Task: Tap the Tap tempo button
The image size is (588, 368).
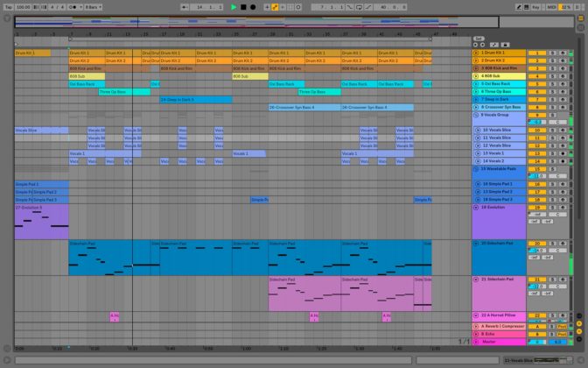Action: tap(8, 7)
